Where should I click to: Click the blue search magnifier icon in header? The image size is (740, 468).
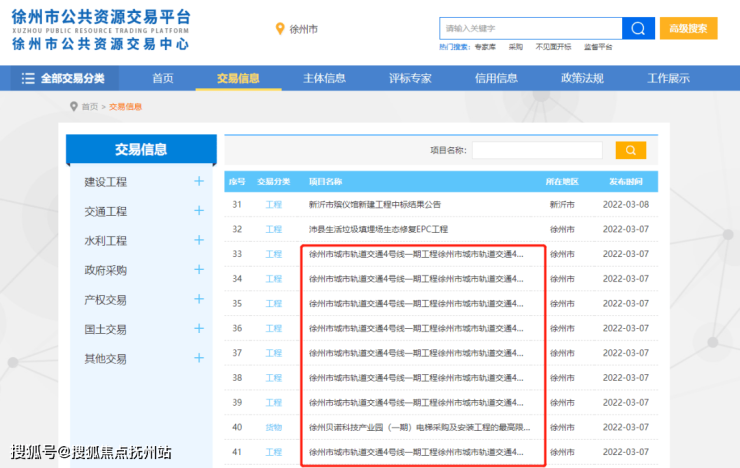(x=637, y=28)
